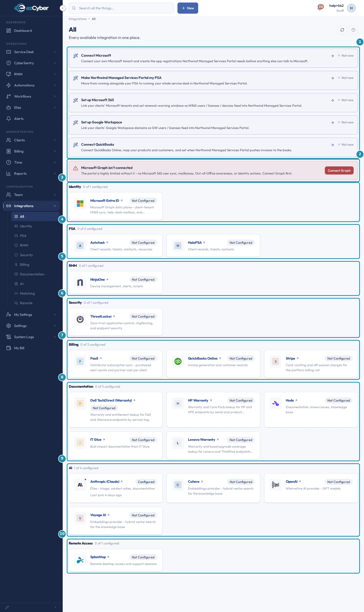The width and height of the screenshot is (364, 612).
Task: Click the arrow on Connect Microsoft row
Action: coord(332,56)
